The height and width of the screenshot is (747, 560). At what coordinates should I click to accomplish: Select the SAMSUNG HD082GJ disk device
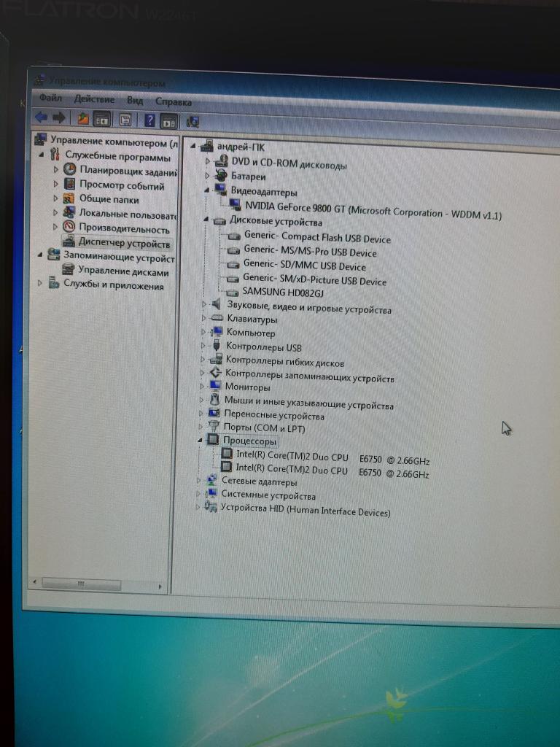[283, 293]
